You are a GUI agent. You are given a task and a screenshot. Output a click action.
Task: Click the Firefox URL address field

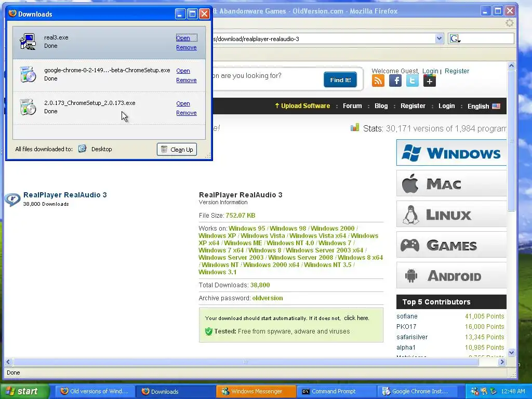[323, 38]
